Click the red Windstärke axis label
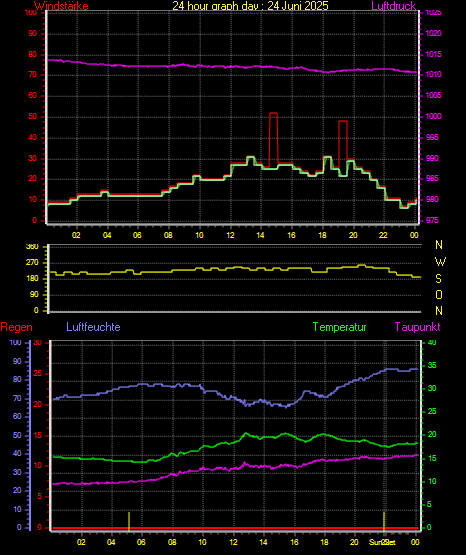 click(61, 6)
